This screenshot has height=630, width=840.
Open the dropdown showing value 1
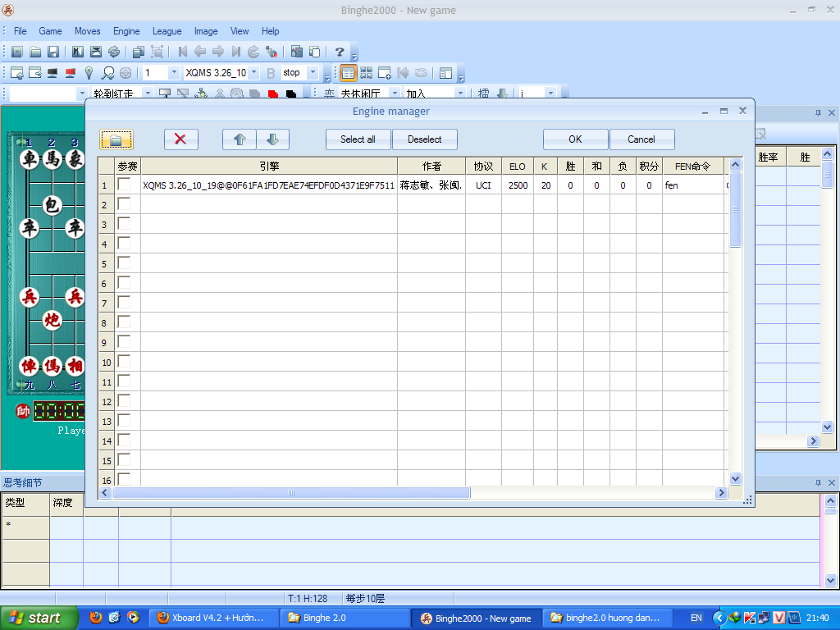[x=174, y=73]
